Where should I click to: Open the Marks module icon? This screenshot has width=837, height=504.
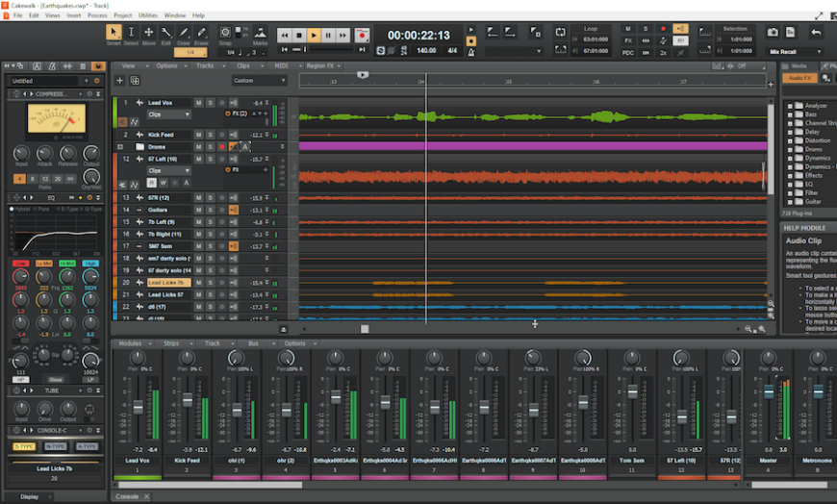(260, 33)
